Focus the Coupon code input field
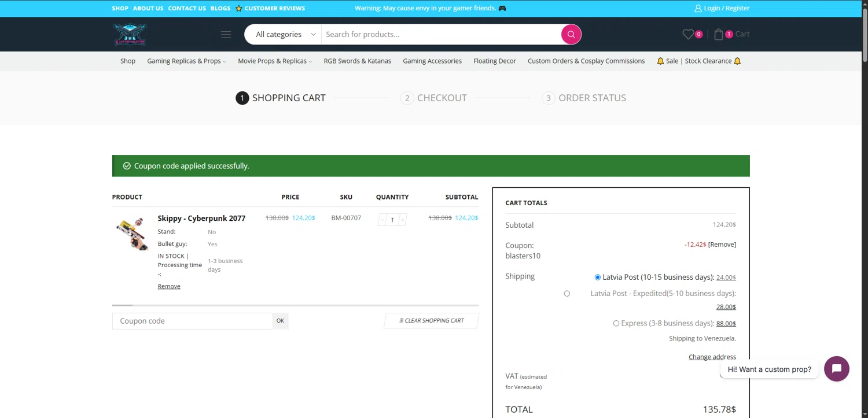Screen dimensions: 868x418 tap(192, 321)
